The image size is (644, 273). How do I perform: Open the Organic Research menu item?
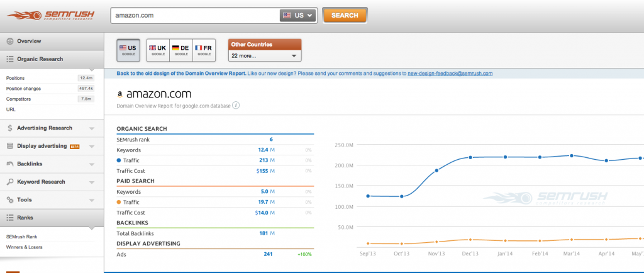tap(52, 59)
